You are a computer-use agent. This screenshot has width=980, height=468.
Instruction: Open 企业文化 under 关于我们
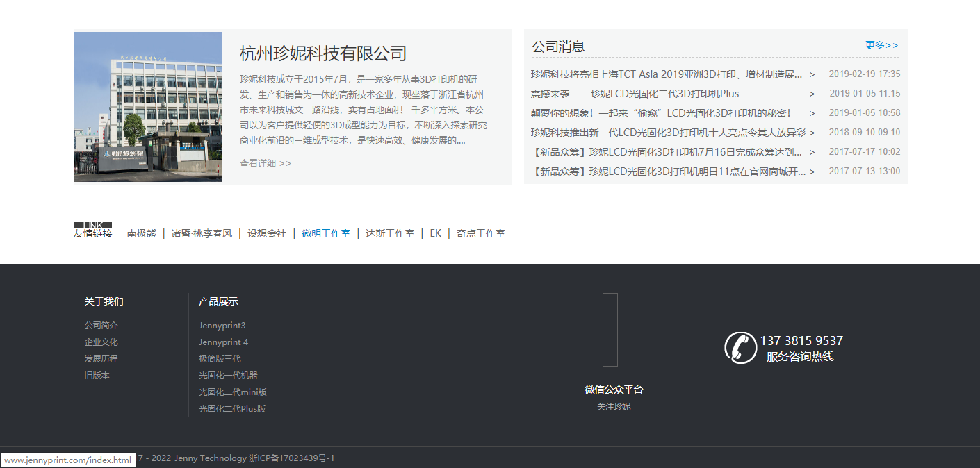pos(101,342)
